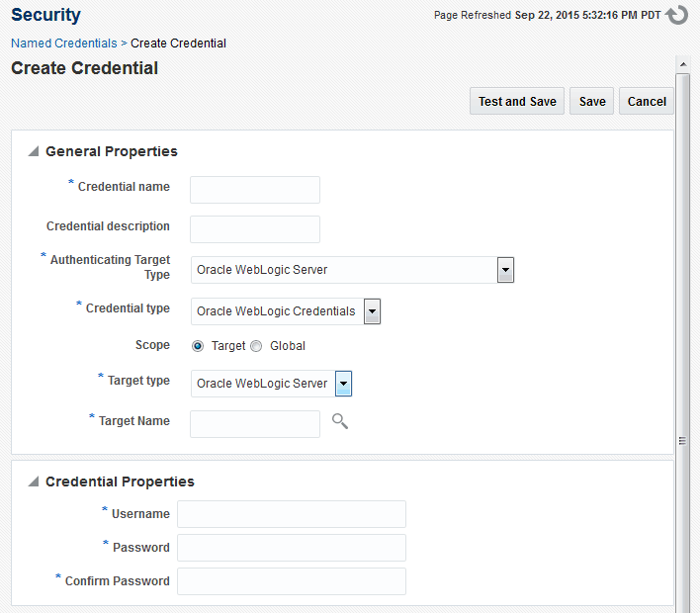Screen dimensions: 700x613
Task: Open the Target type dropdown
Action: pos(343,384)
